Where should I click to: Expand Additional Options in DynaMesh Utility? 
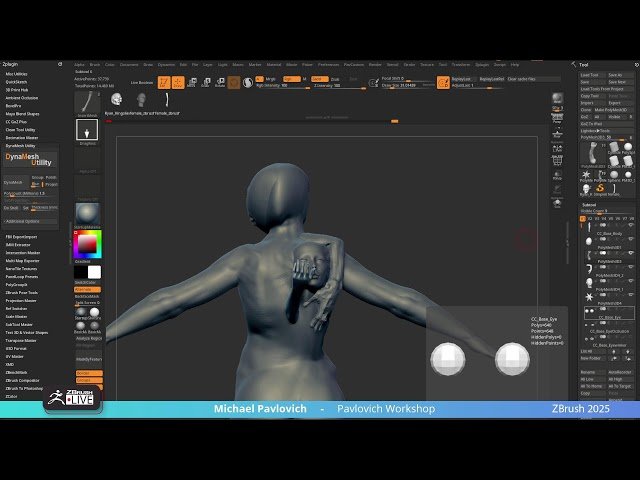[29, 221]
